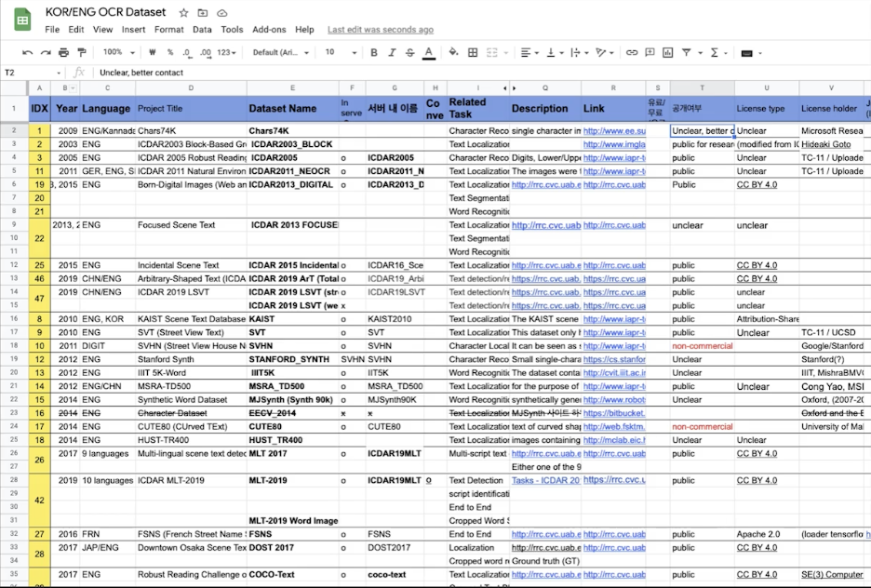This screenshot has width=871, height=588.
Task: Open the Format menu
Action: pos(168,30)
